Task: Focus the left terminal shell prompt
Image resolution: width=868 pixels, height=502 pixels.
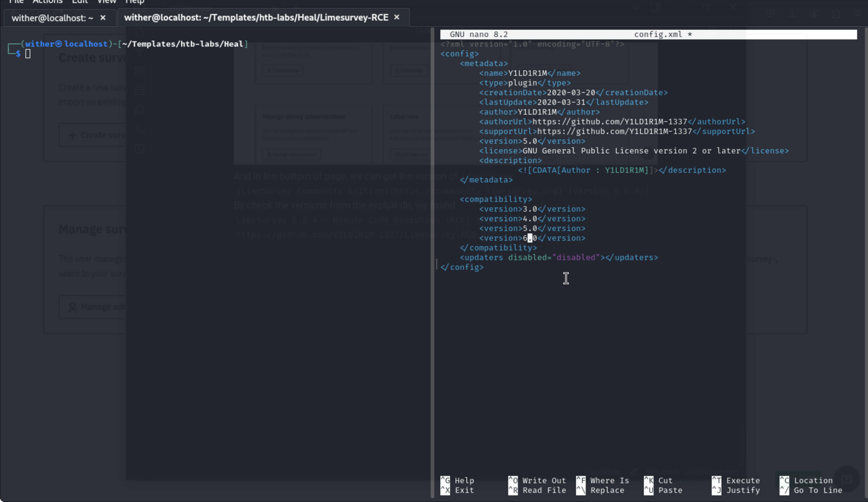Action: tap(28, 54)
